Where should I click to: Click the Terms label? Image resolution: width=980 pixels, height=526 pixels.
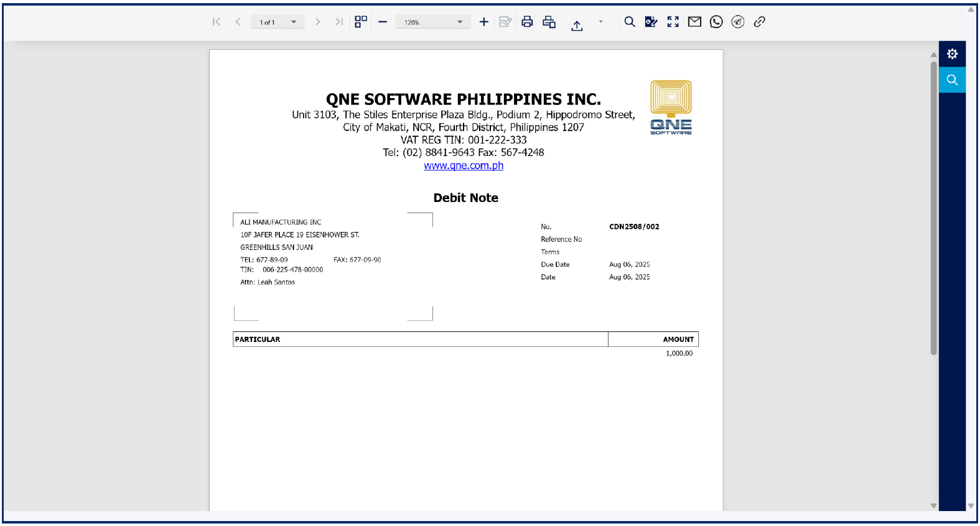click(x=550, y=252)
